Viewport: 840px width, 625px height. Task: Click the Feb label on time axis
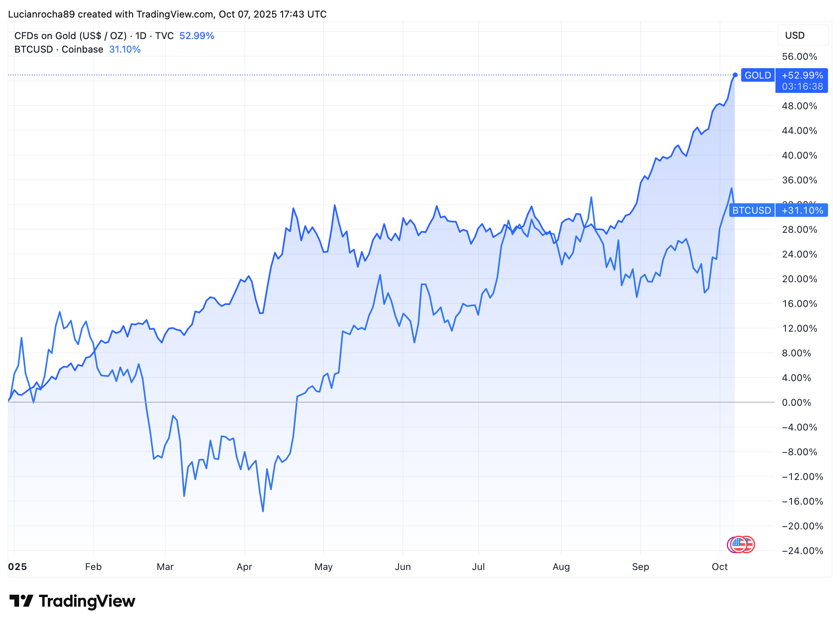93,567
